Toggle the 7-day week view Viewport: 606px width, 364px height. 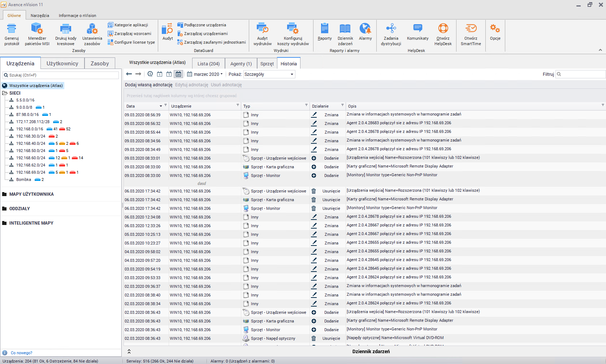pyautogui.click(x=169, y=74)
